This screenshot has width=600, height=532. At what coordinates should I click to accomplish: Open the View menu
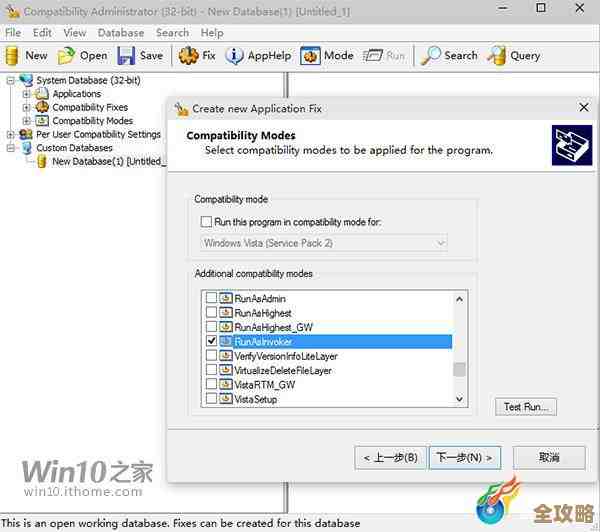[74, 32]
